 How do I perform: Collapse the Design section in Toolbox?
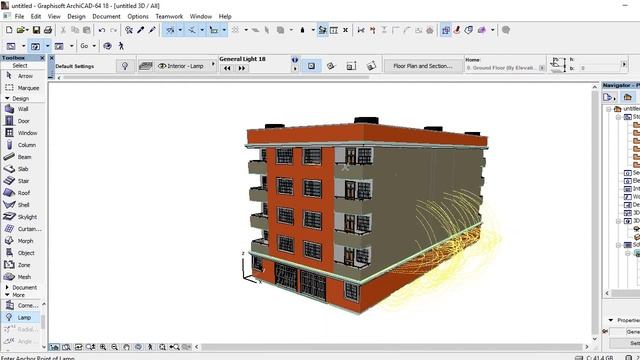(7, 98)
